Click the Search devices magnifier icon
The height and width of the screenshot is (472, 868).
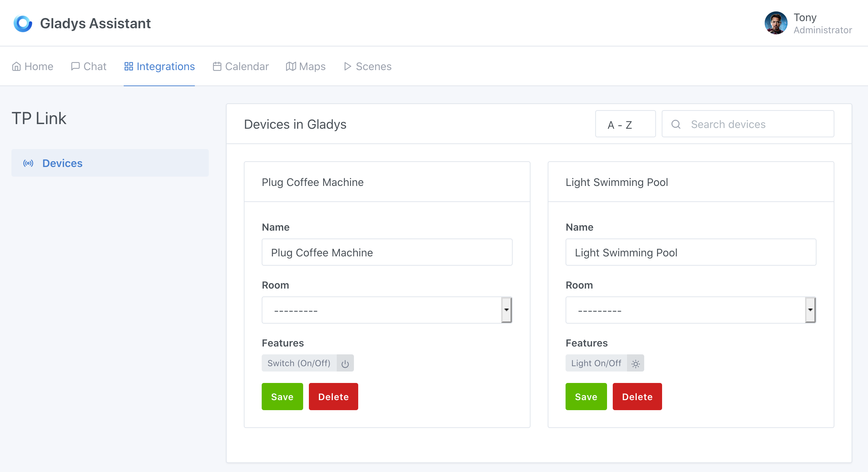point(676,124)
